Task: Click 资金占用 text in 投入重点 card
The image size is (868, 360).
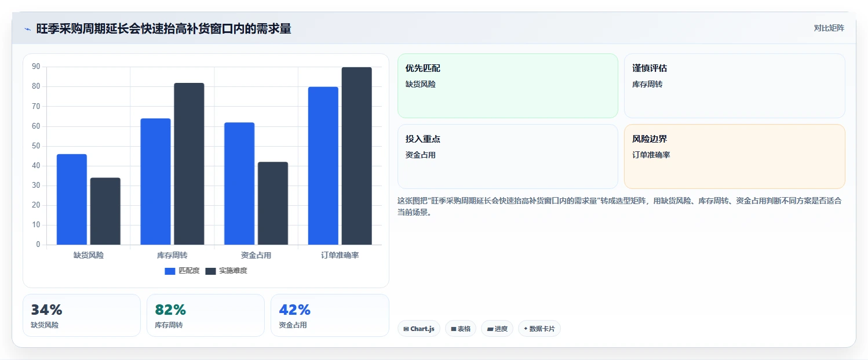Action: click(421, 155)
